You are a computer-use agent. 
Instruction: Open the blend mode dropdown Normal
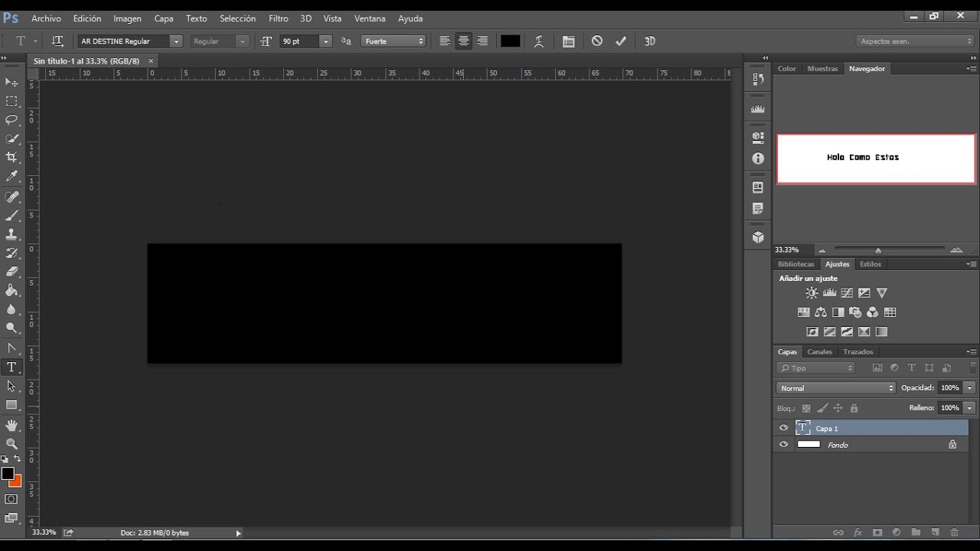click(x=835, y=388)
